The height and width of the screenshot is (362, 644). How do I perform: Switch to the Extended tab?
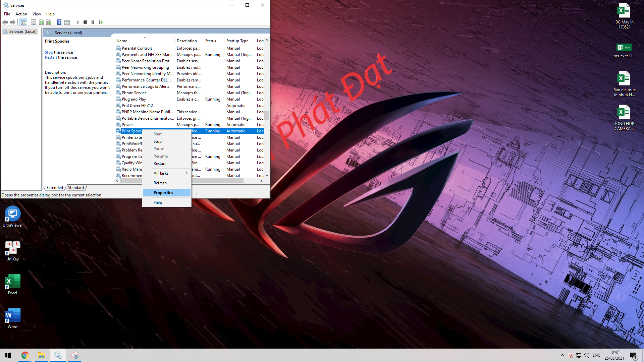pos(55,188)
